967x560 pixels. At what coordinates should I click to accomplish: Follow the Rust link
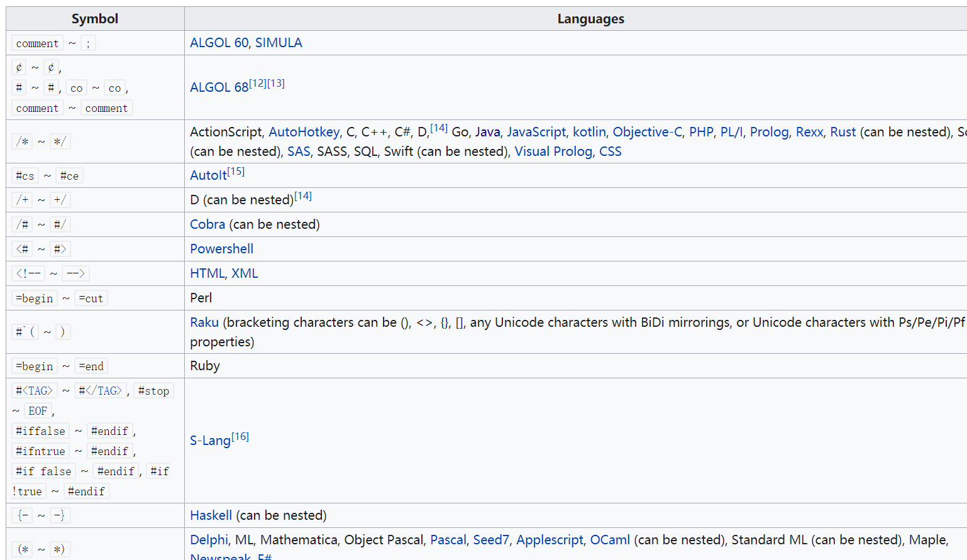pyautogui.click(x=843, y=132)
